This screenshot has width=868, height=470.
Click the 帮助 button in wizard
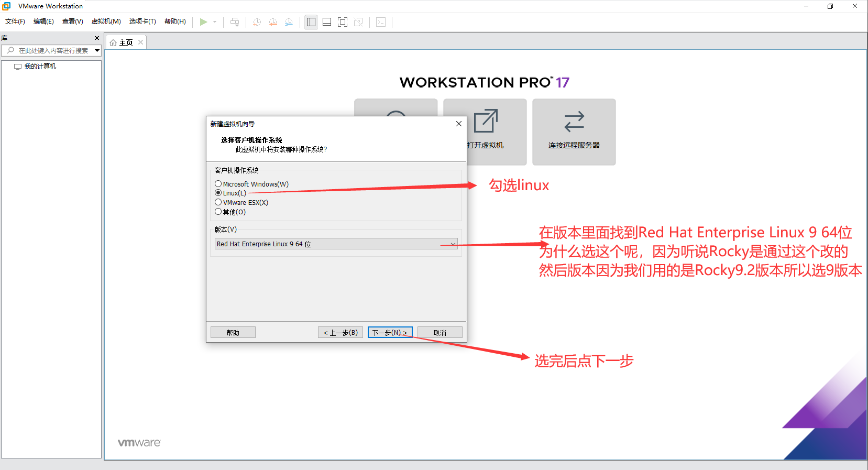(x=233, y=333)
